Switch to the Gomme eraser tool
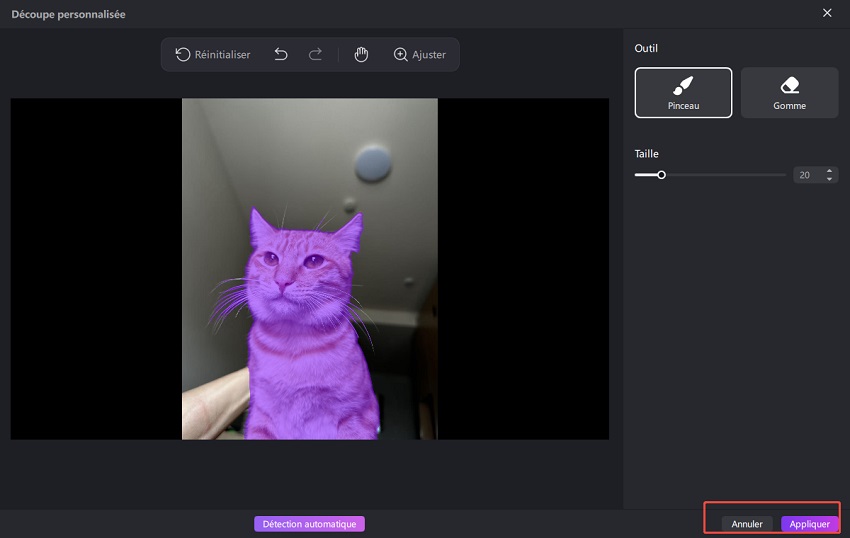The width and height of the screenshot is (850, 538). pos(789,93)
